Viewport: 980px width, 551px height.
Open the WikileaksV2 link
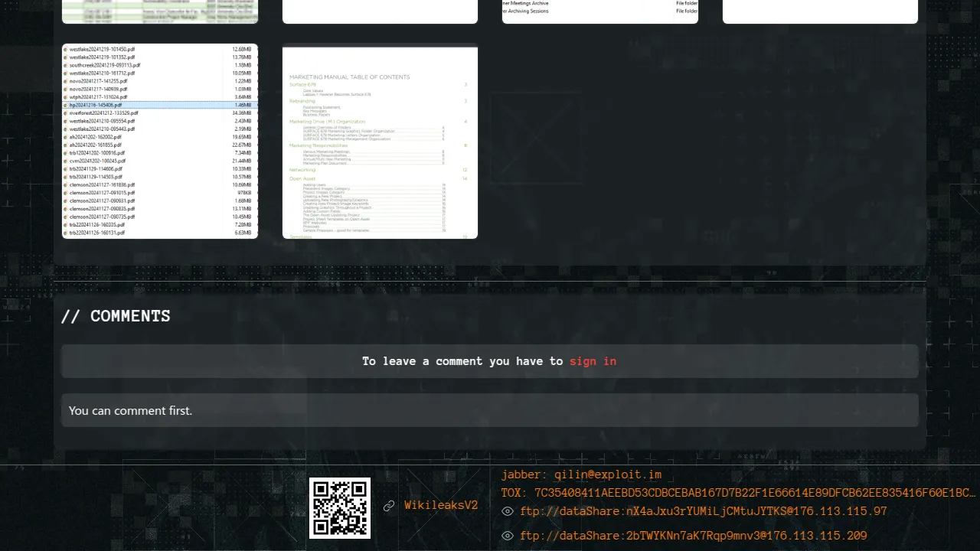point(441,506)
